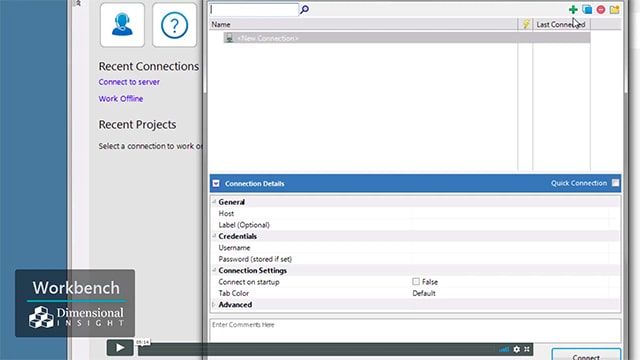Play the video with play button
The image size is (640, 360).
tap(120, 348)
